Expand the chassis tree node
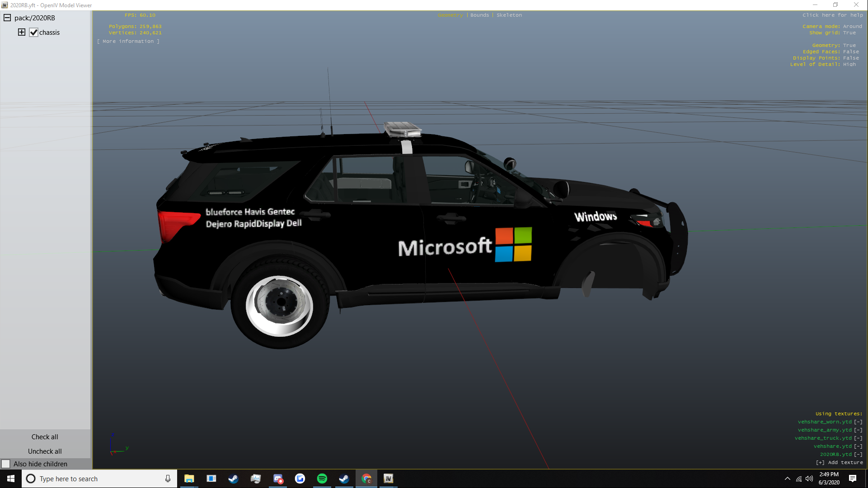 tap(22, 32)
